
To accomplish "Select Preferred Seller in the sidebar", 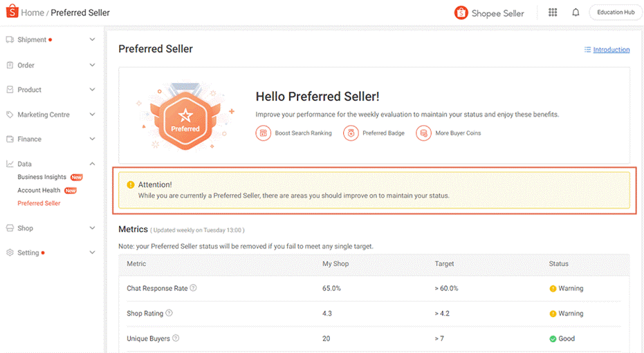I will pos(39,203).
